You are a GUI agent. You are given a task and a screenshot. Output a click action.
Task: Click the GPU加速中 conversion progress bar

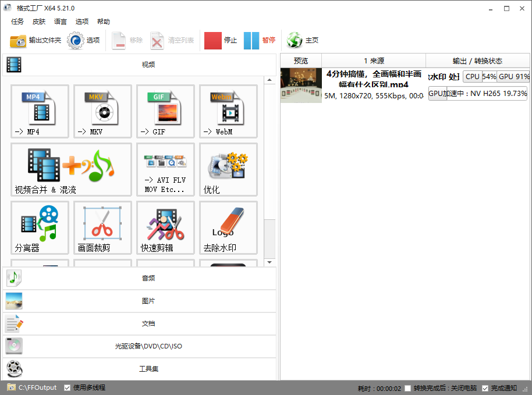pyautogui.click(x=477, y=93)
